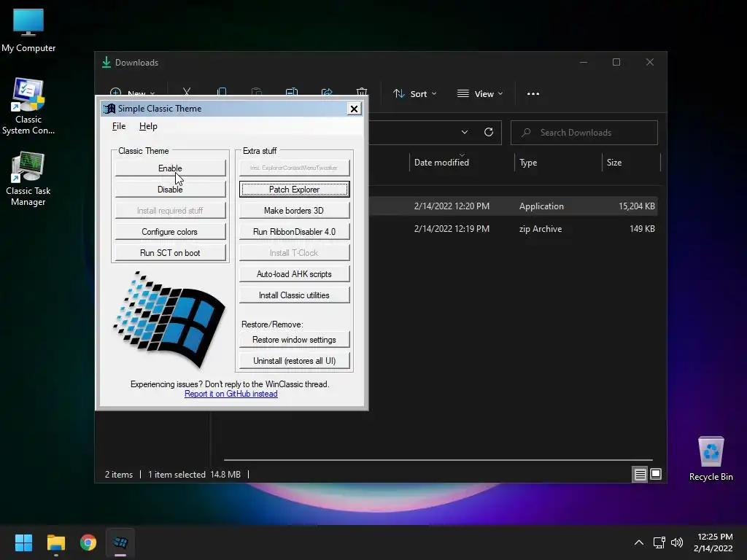Minimize the Downloads window
The height and width of the screenshot is (560, 747).
[x=584, y=63]
